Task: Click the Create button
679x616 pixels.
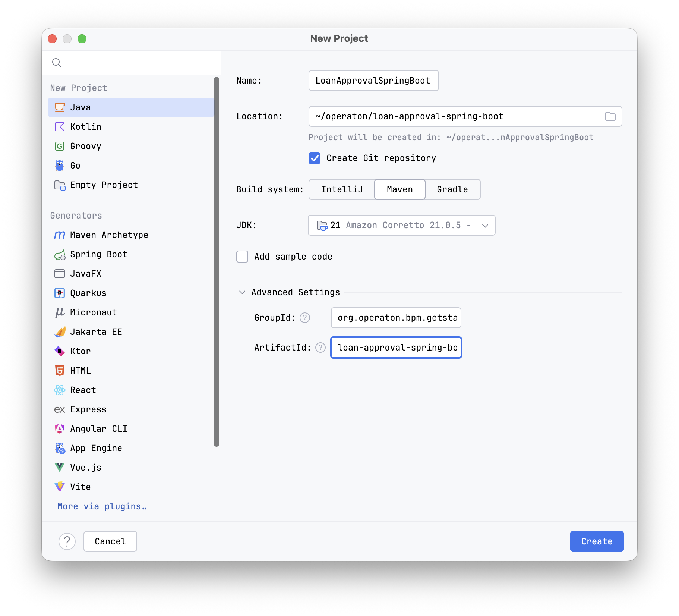Action: tap(597, 541)
